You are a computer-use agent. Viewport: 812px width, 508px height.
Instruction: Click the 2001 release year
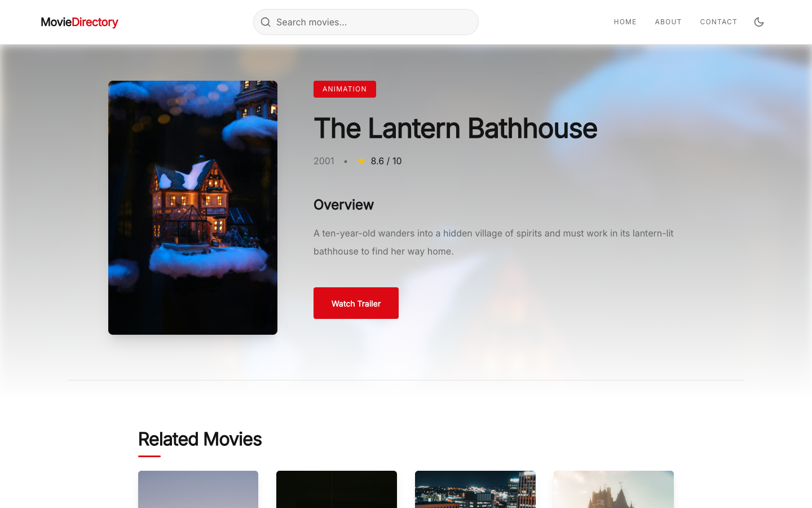324,161
